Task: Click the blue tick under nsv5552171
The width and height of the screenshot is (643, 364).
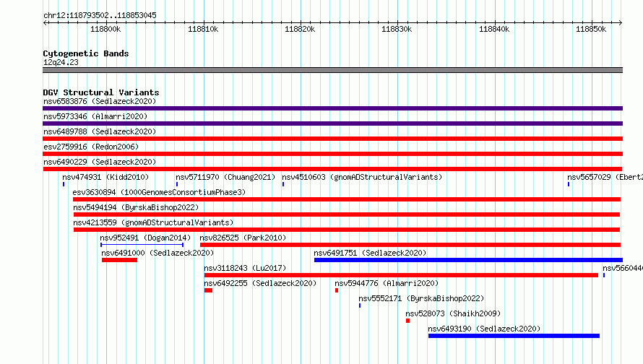Action: (x=360, y=305)
